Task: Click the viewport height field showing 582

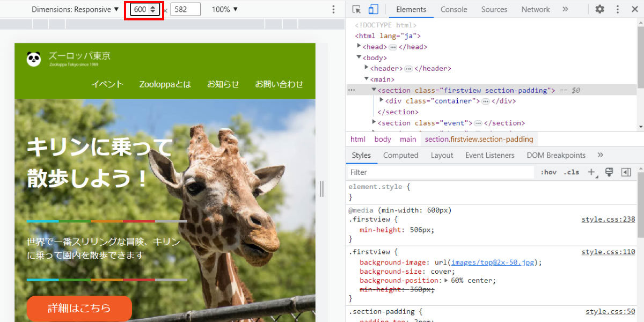Action: click(x=185, y=9)
